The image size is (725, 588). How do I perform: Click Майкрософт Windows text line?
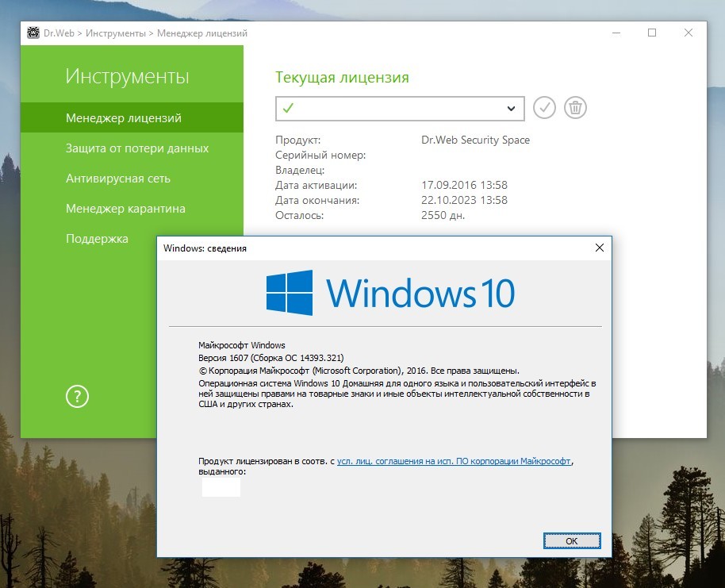tap(242, 345)
